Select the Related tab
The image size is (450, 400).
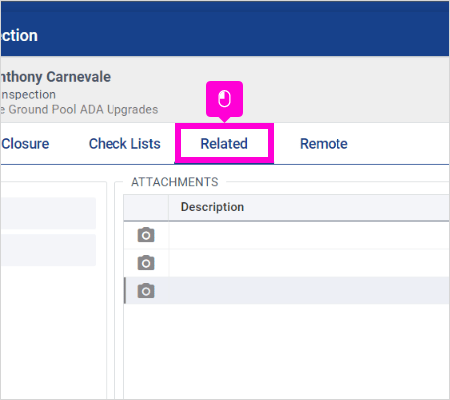(x=224, y=144)
